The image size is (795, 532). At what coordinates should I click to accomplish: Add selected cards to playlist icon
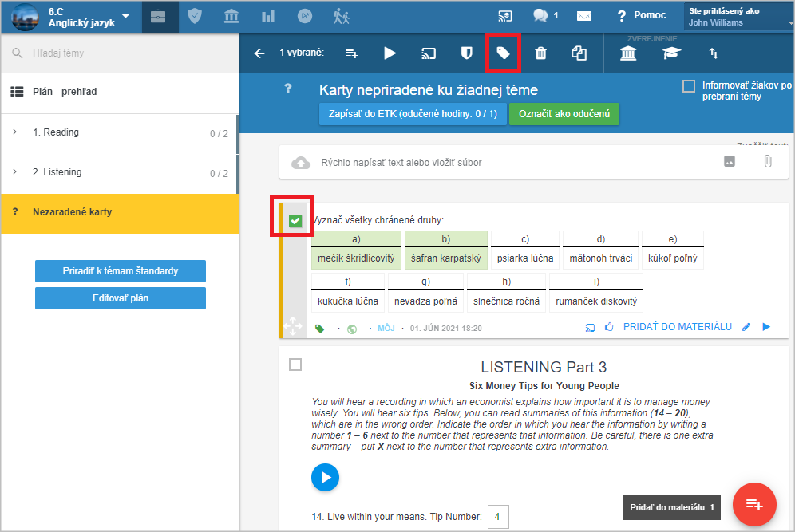click(352, 53)
